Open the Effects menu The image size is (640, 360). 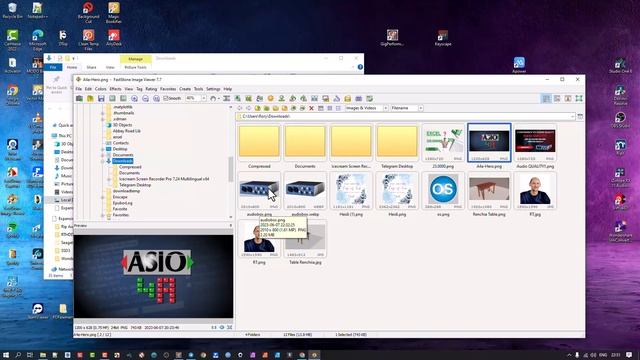click(x=116, y=89)
